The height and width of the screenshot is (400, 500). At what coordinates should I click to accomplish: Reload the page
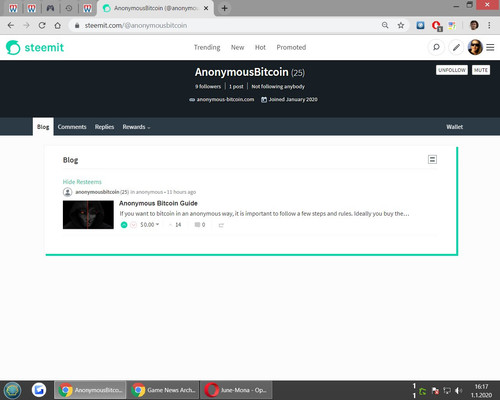coord(42,25)
